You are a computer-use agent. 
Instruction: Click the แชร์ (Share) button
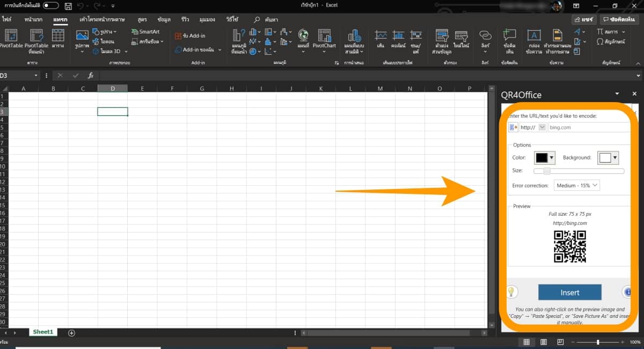tap(584, 19)
